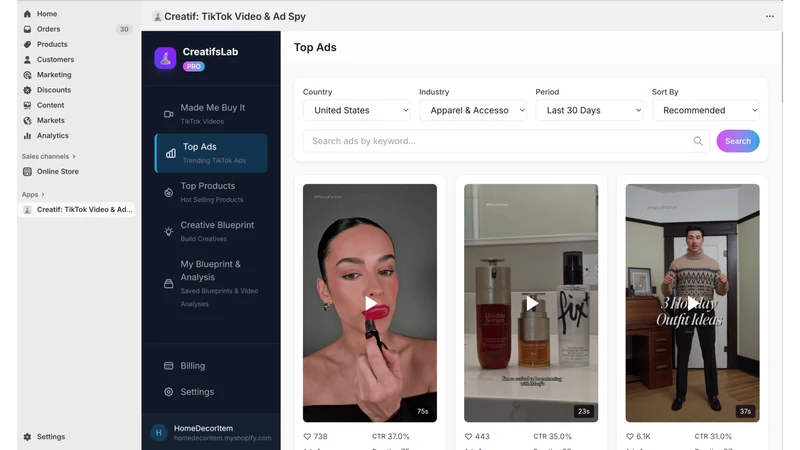
Task: Click the heart icon beside 738
Action: [x=307, y=436]
